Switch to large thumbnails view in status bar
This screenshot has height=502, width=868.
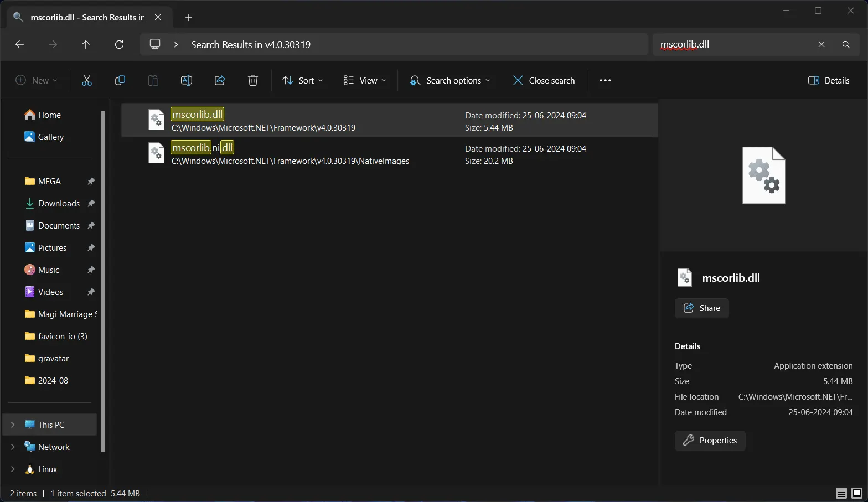click(x=857, y=493)
